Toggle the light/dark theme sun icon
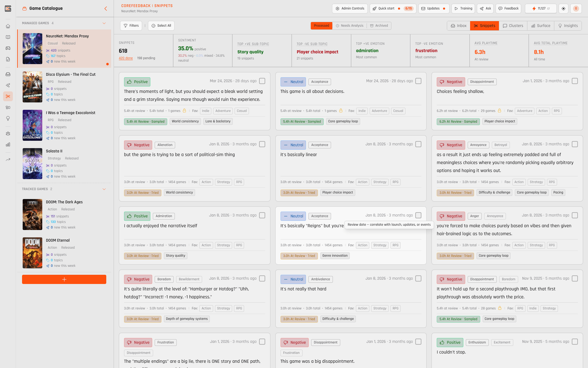Viewport: 588px width, 368px height. (563, 9)
